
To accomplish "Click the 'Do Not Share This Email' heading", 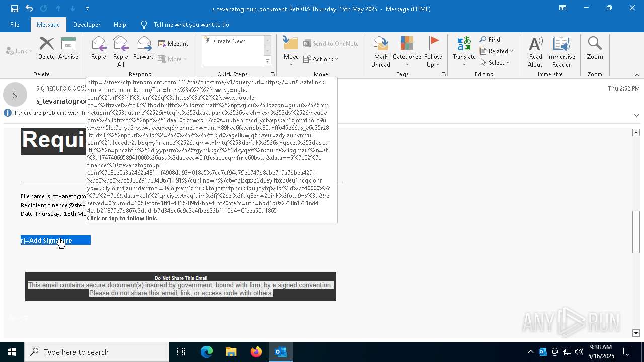I will coord(181,278).
